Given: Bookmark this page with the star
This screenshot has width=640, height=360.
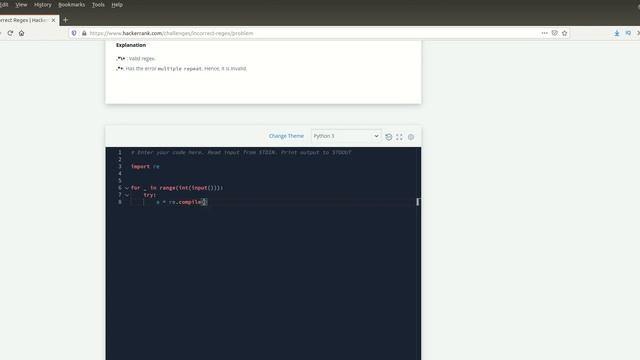Looking at the screenshot, I should pyautogui.click(x=564, y=33).
